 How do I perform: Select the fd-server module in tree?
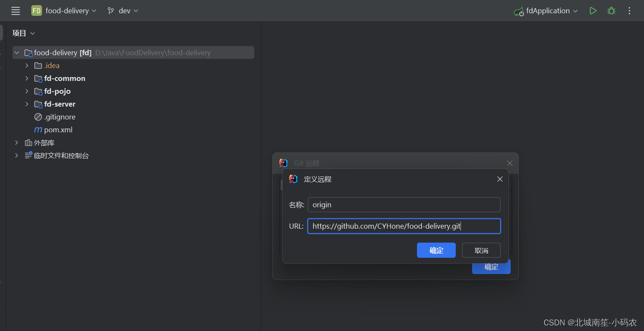60,104
